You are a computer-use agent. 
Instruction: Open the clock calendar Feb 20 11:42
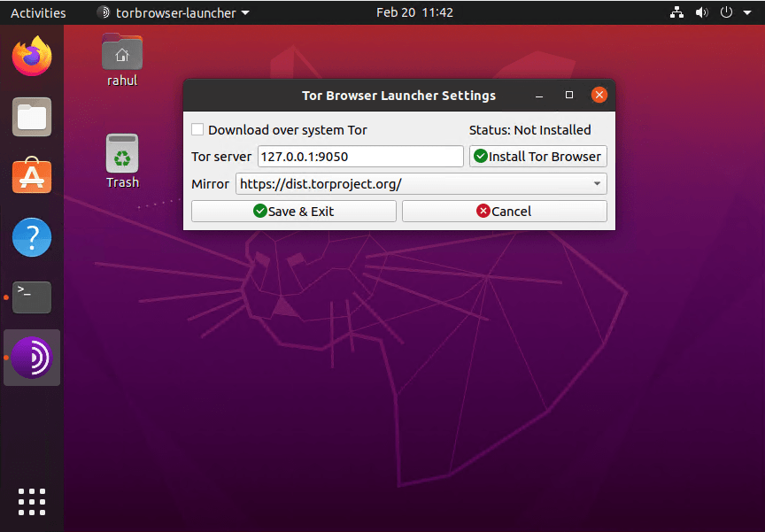pyautogui.click(x=414, y=12)
